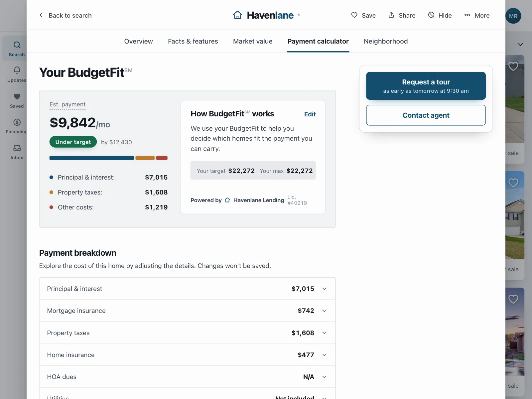Screen dimensions: 532x399
Task: Expand the Utilities row
Action: (187, 394)
